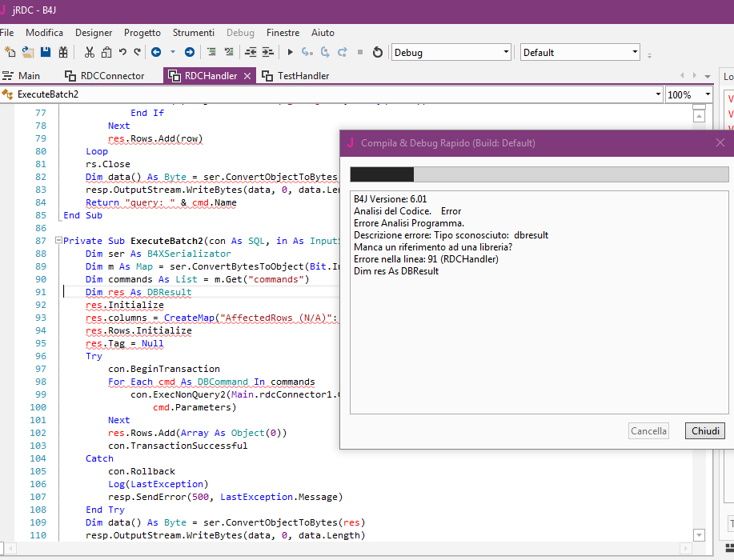The width and height of the screenshot is (734, 560).
Task: Click the Restart circular arrow icon
Action: 378,53
